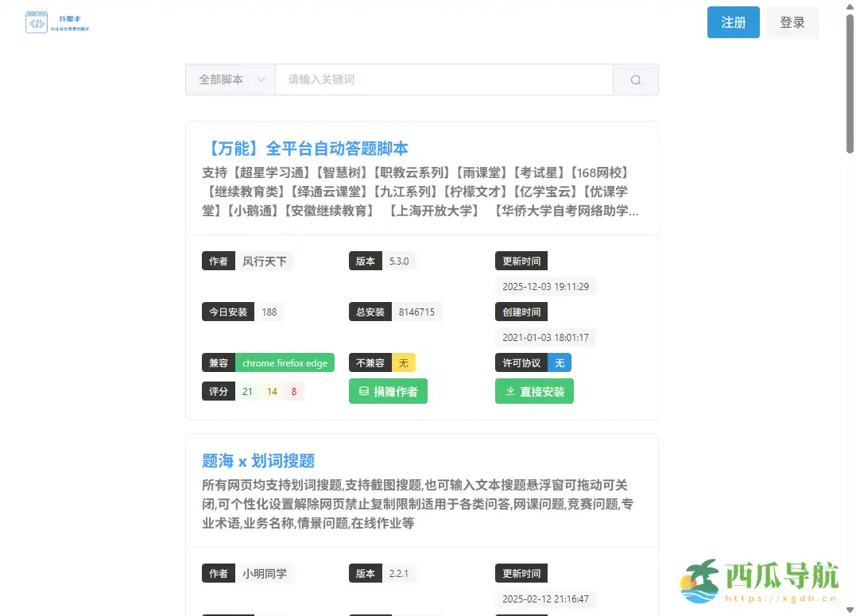
Task: Click the 捐赠作者 donate button
Action: coord(388,390)
